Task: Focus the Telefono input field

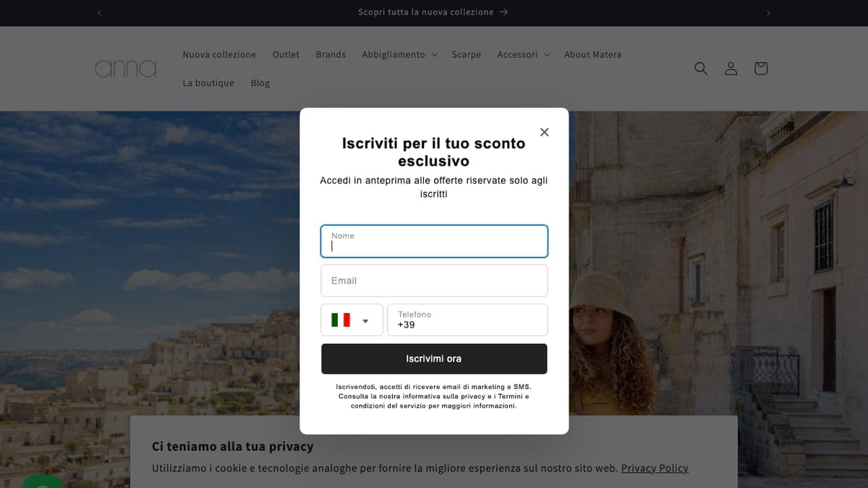Action: 467,320
